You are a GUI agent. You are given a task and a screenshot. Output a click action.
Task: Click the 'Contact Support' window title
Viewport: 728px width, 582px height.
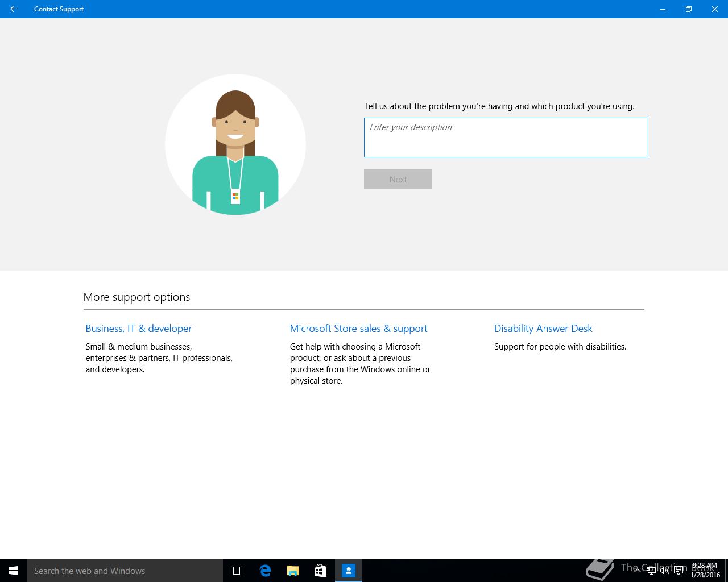59,9
